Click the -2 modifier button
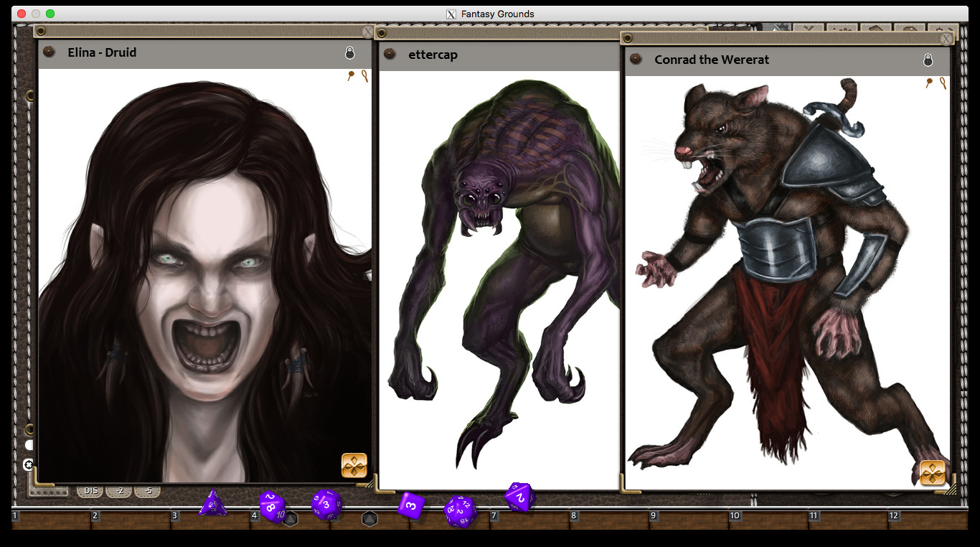This screenshot has height=547, width=980. 119,491
